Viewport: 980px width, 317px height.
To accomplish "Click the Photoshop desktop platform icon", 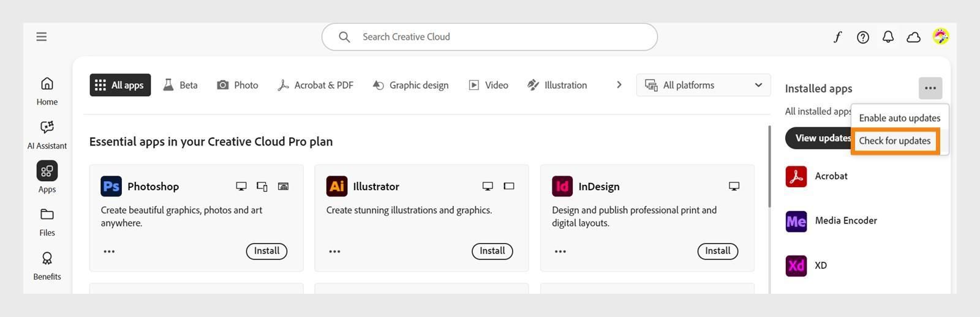I will [241, 186].
